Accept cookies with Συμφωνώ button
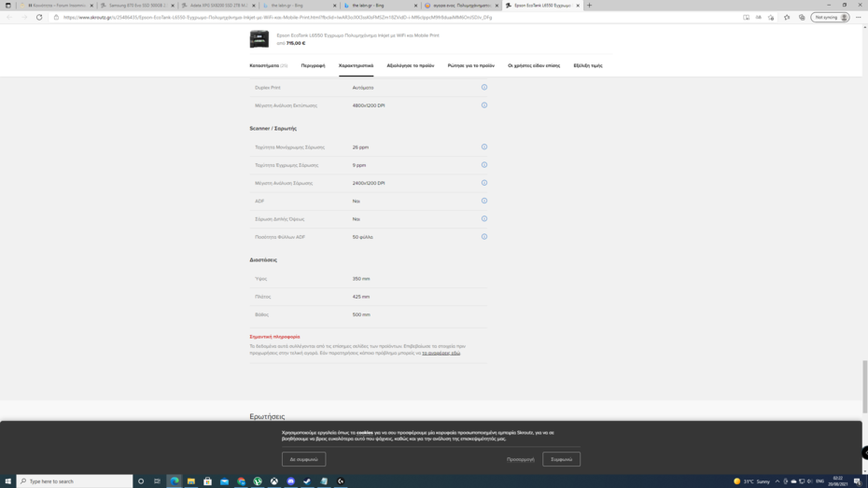868x488 pixels. pyautogui.click(x=561, y=459)
